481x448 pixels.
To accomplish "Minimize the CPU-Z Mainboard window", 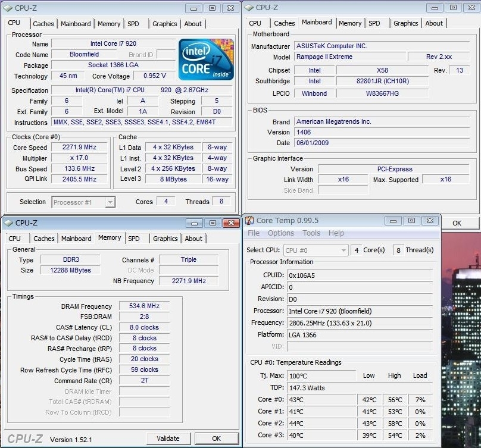I will pos(433,8).
